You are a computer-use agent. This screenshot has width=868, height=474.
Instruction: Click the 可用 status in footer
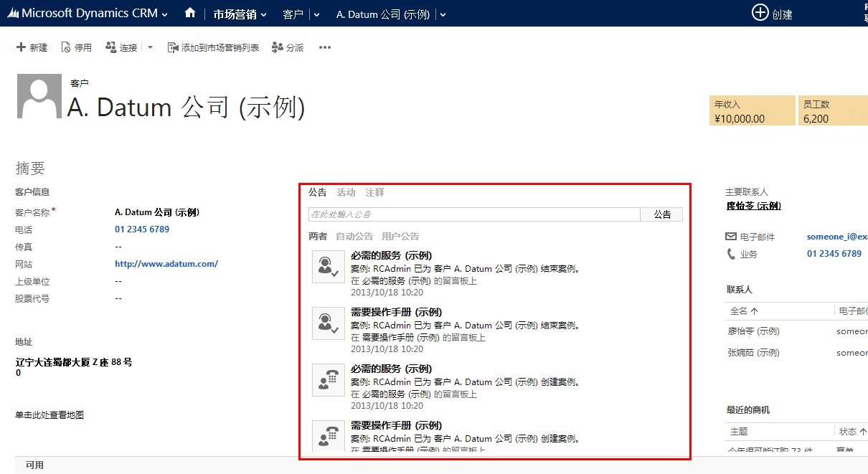coord(34,465)
